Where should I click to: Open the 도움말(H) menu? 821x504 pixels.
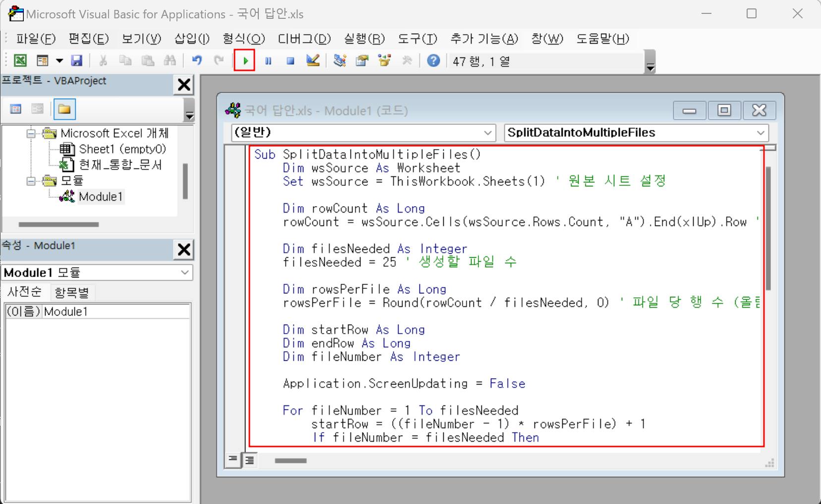602,39
